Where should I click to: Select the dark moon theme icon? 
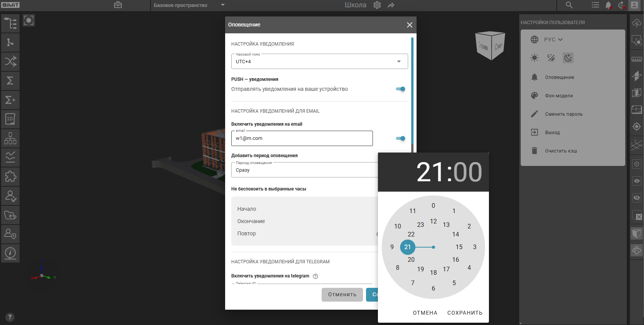568,58
